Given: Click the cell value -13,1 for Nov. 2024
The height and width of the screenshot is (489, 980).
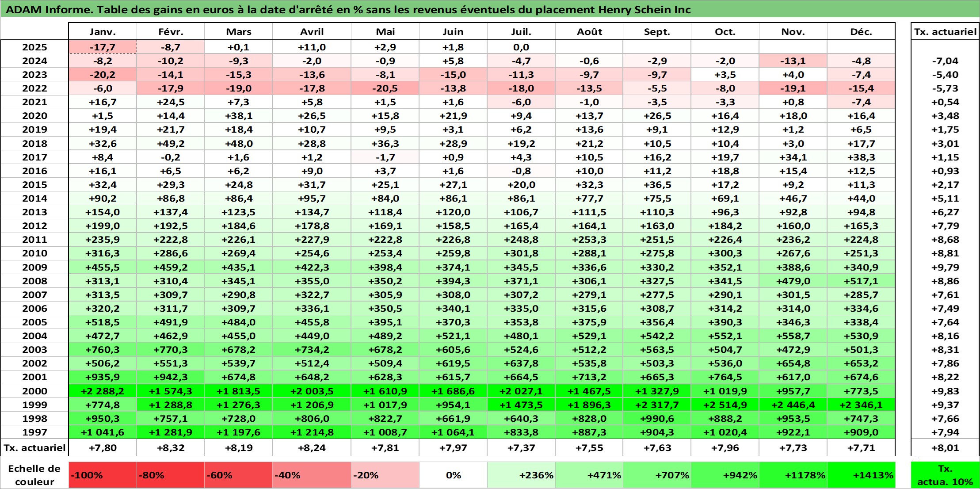Looking at the screenshot, I should point(793,61).
